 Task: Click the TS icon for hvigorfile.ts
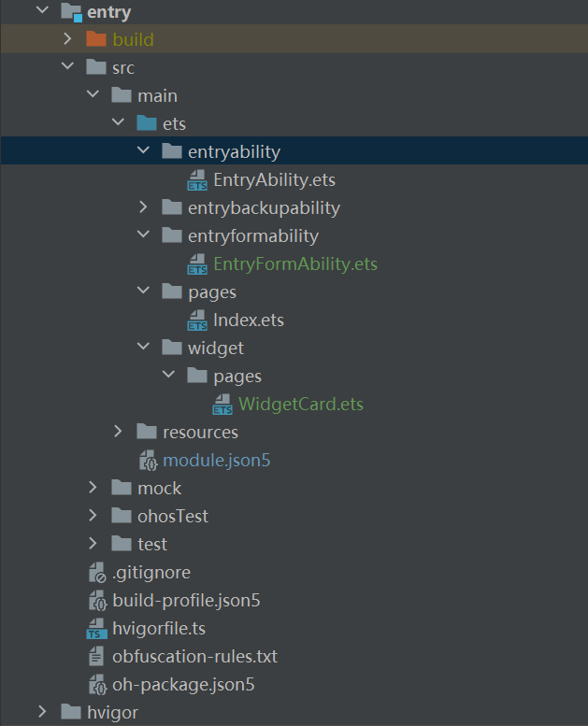pos(96,629)
